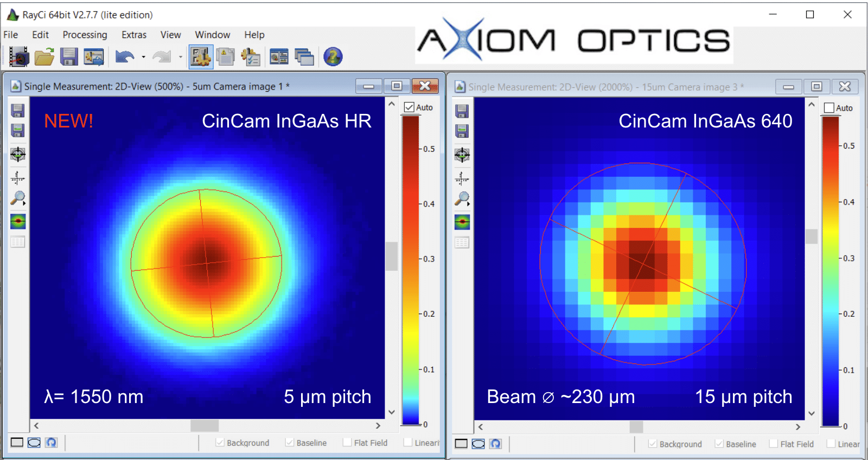Click crosshair target icon in 5um window

tap(18, 155)
